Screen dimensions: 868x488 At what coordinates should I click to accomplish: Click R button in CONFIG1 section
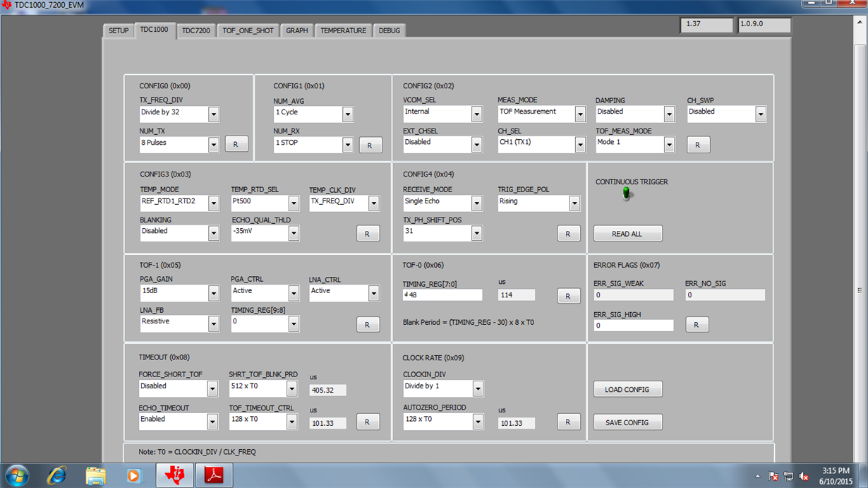(370, 145)
